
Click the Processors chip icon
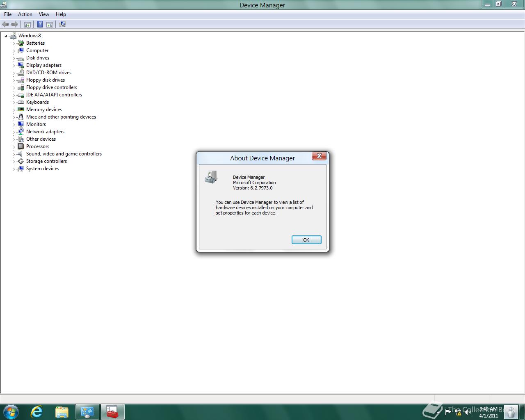[x=21, y=146]
